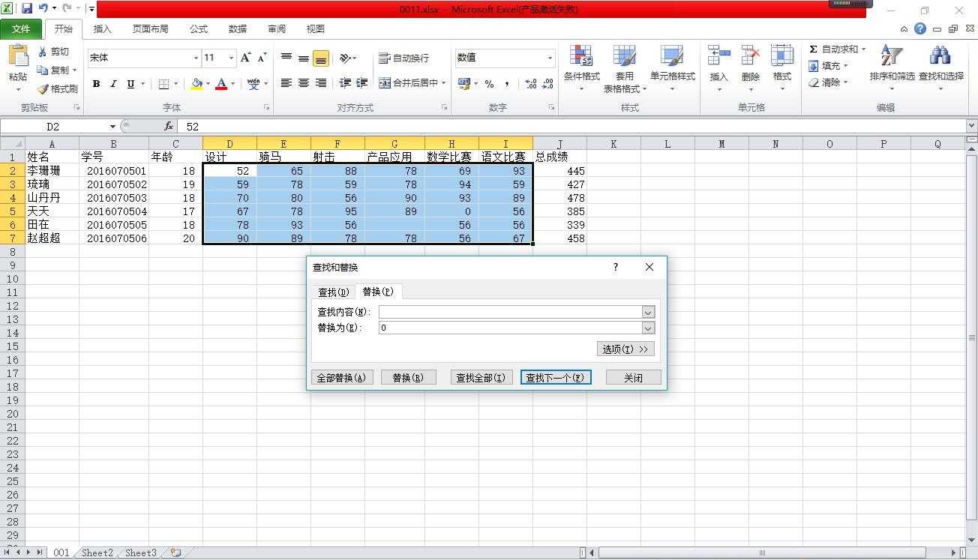This screenshot has width=978, height=560.
Task: Click the increase decimal icon
Action: (x=530, y=84)
